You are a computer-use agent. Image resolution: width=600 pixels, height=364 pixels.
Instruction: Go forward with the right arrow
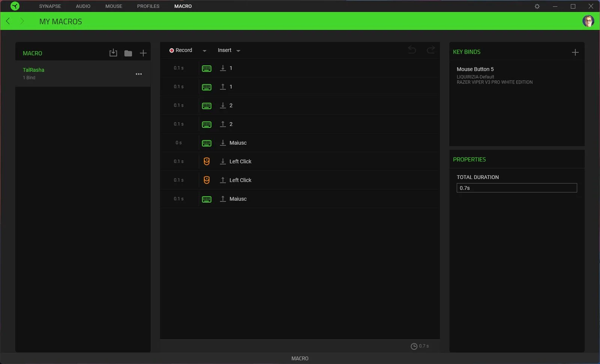pyautogui.click(x=22, y=21)
